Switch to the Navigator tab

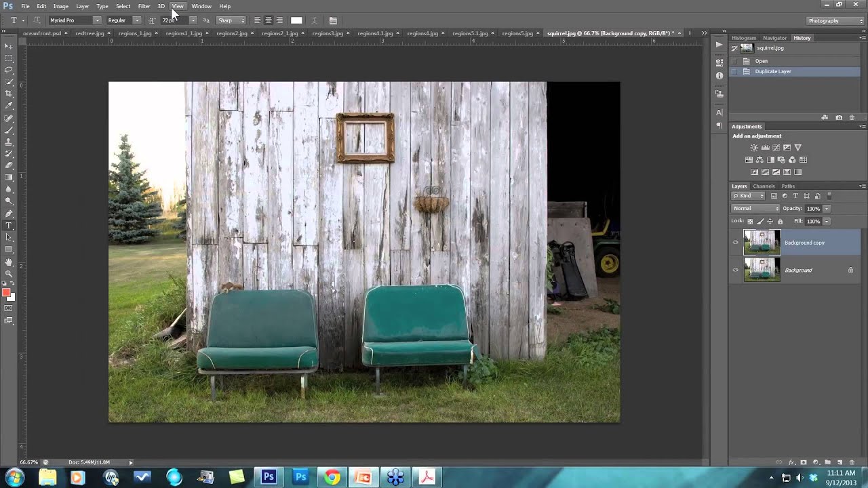(x=774, y=38)
